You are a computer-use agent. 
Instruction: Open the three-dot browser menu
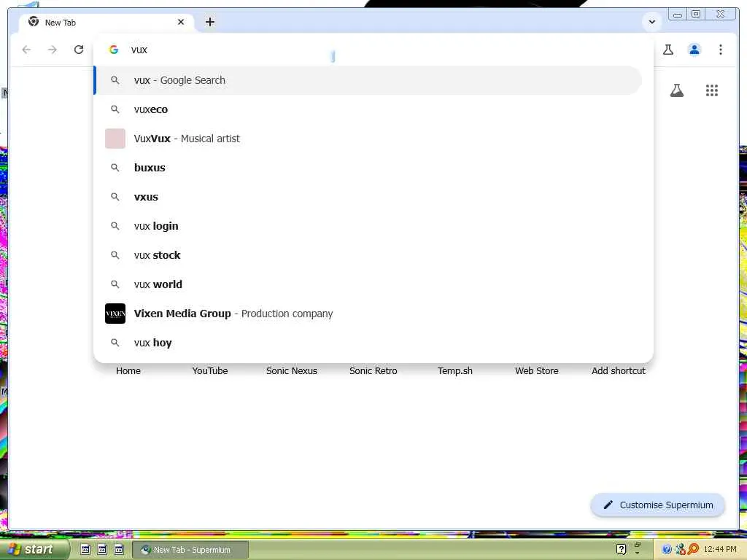click(720, 50)
